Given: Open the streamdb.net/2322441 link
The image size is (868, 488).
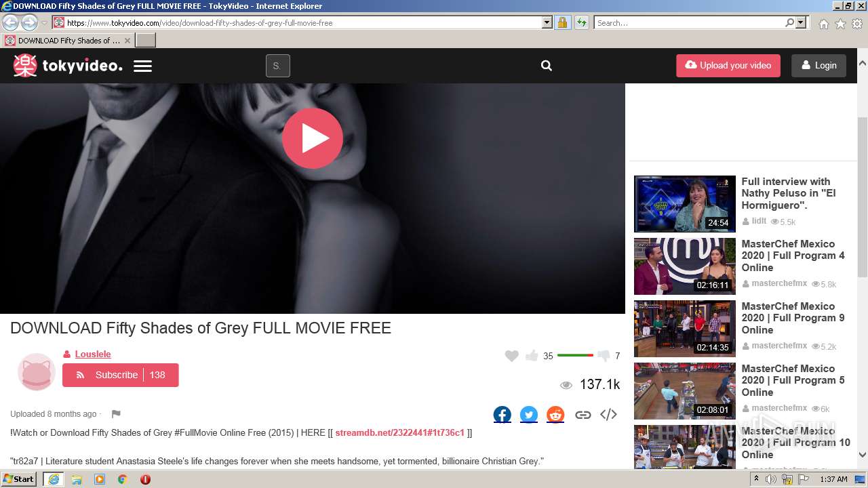Looking at the screenshot, I should point(399,432).
